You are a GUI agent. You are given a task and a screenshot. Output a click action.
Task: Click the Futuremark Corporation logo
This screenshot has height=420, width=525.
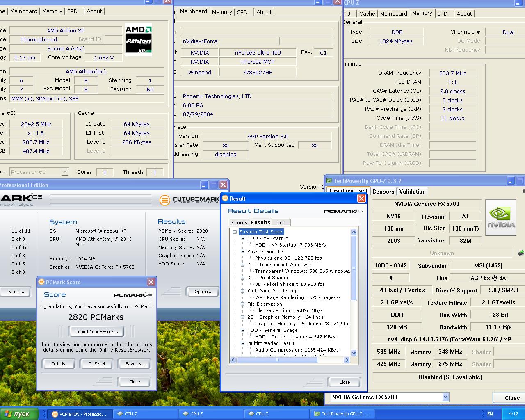[x=189, y=200]
